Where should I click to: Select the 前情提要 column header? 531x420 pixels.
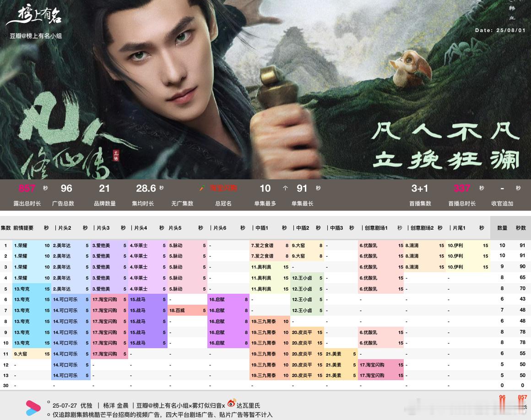(x=23, y=228)
